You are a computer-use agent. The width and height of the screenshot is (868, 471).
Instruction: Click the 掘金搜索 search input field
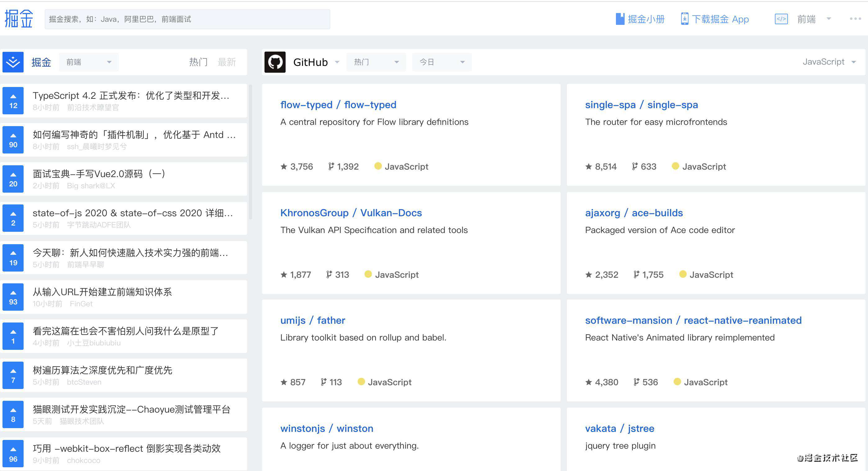187,19
